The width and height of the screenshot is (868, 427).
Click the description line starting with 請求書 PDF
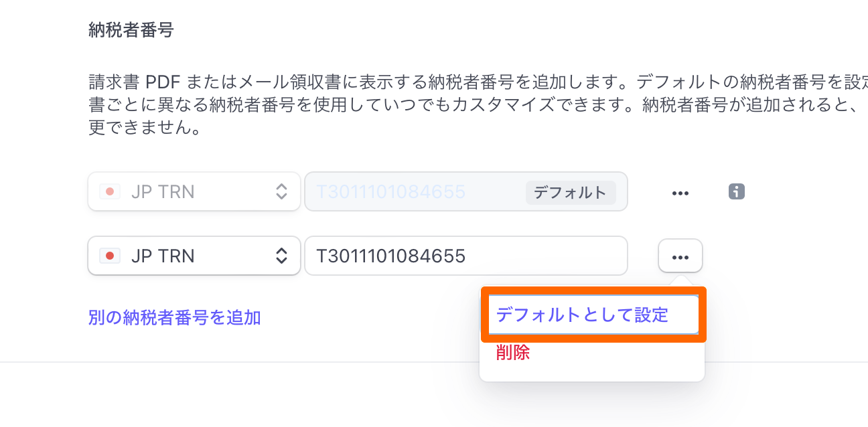(x=469, y=83)
